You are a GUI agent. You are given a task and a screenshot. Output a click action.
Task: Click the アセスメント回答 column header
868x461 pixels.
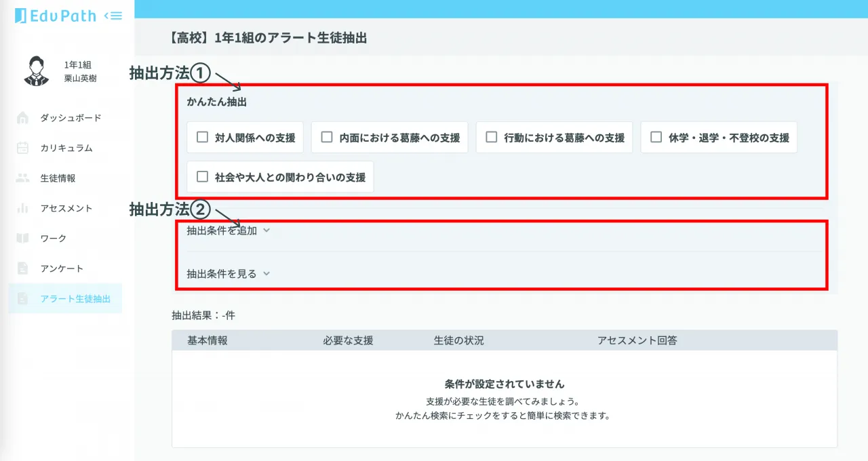click(637, 340)
